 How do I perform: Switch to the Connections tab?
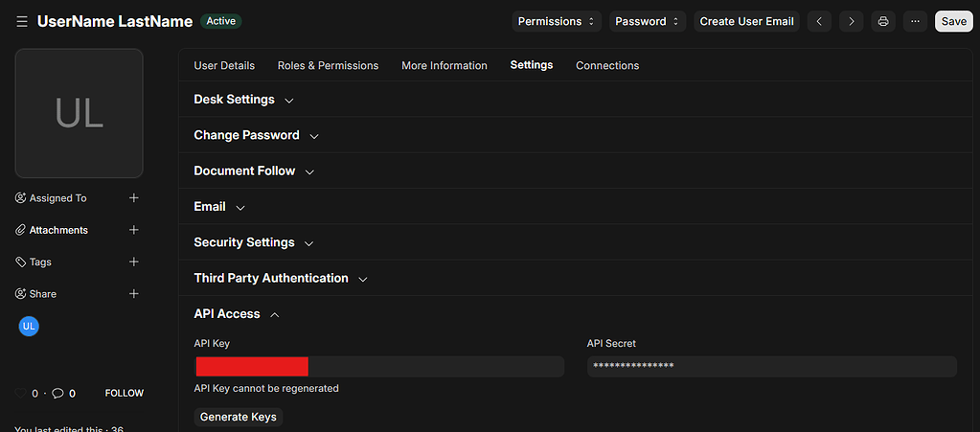click(607, 65)
